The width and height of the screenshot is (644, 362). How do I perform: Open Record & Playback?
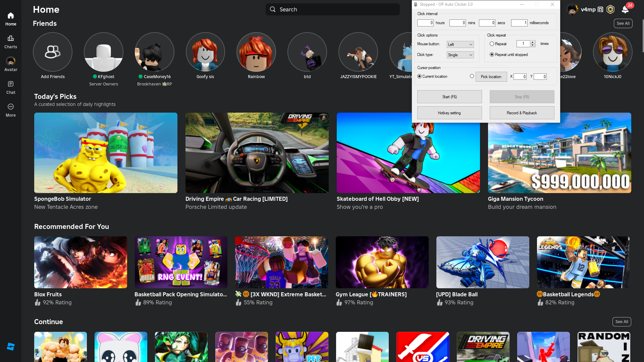[522, 113]
